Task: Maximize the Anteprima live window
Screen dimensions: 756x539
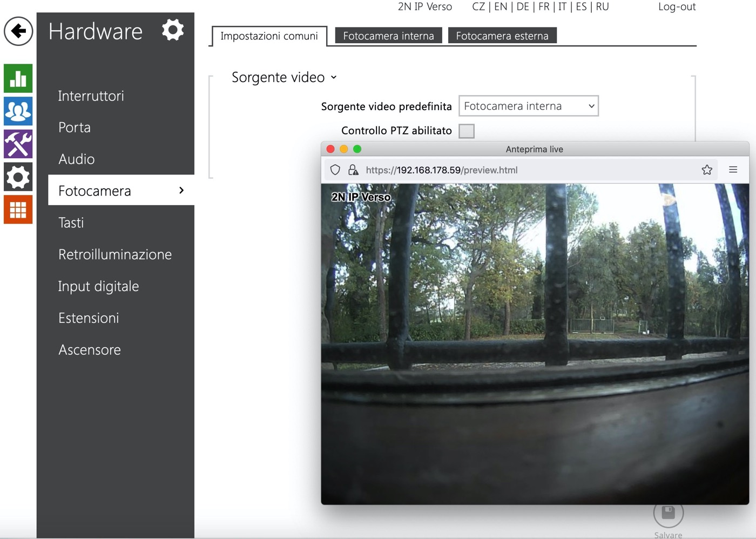Action: [357, 149]
